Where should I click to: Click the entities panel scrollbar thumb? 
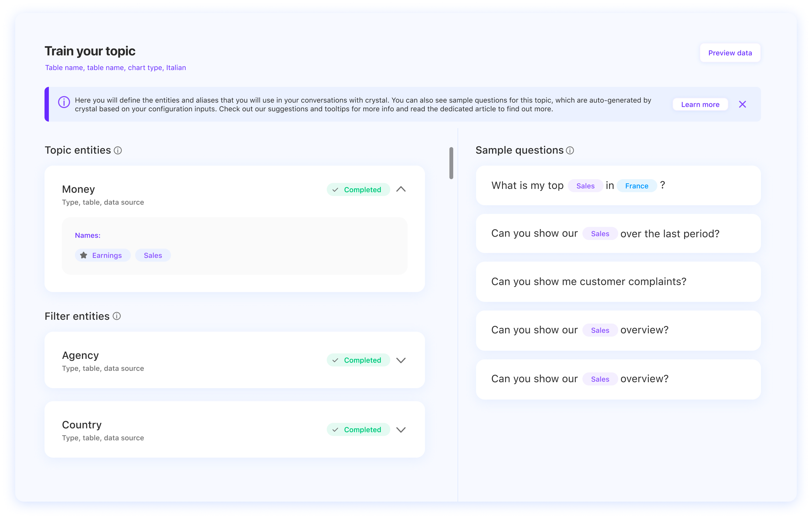[x=451, y=163]
